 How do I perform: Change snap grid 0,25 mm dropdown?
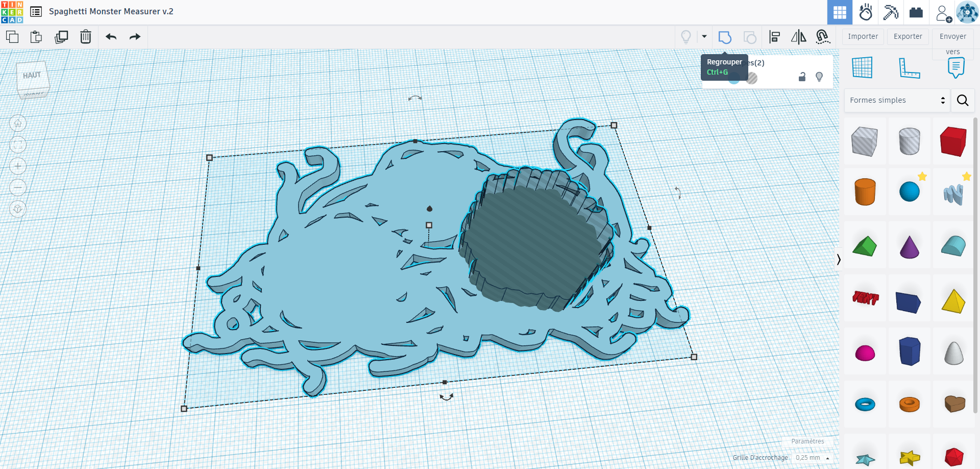pyautogui.click(x=812, y=458)
